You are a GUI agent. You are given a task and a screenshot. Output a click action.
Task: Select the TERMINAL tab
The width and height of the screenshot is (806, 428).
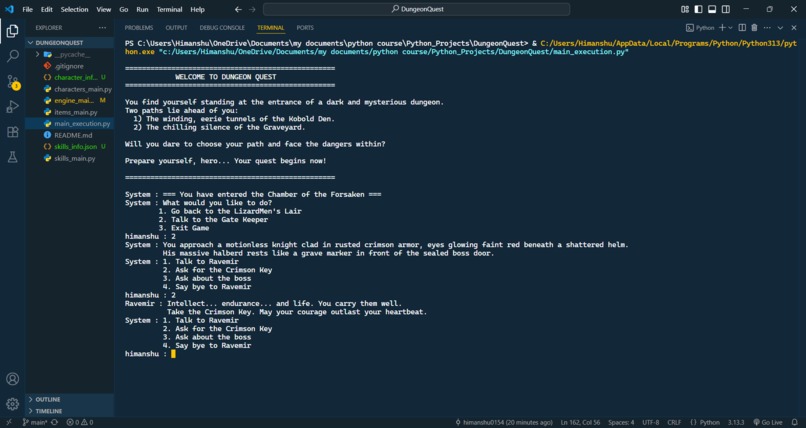pos(271,28)
